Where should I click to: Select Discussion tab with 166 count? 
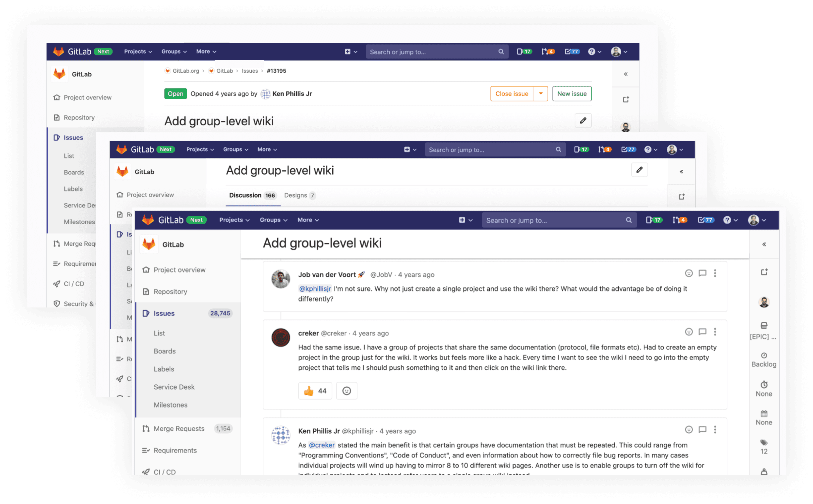[252, 195]
